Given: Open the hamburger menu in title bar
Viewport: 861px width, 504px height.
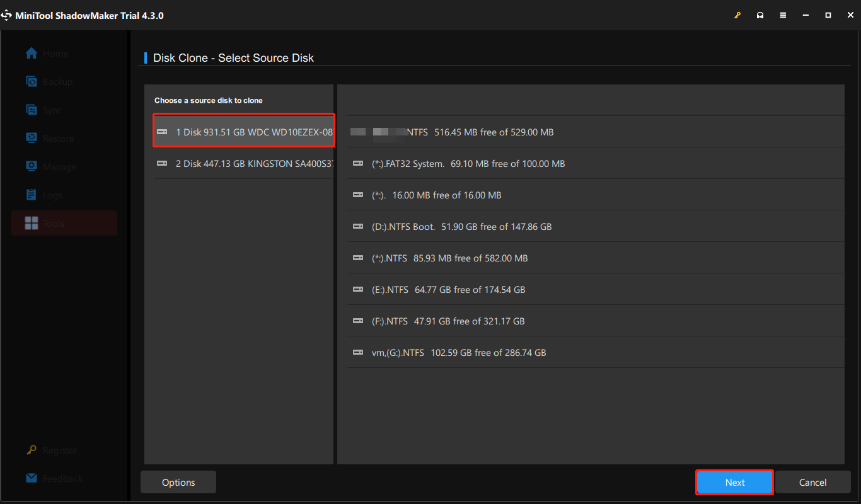Looking at the screenshot, I should (x=783, y=14).
